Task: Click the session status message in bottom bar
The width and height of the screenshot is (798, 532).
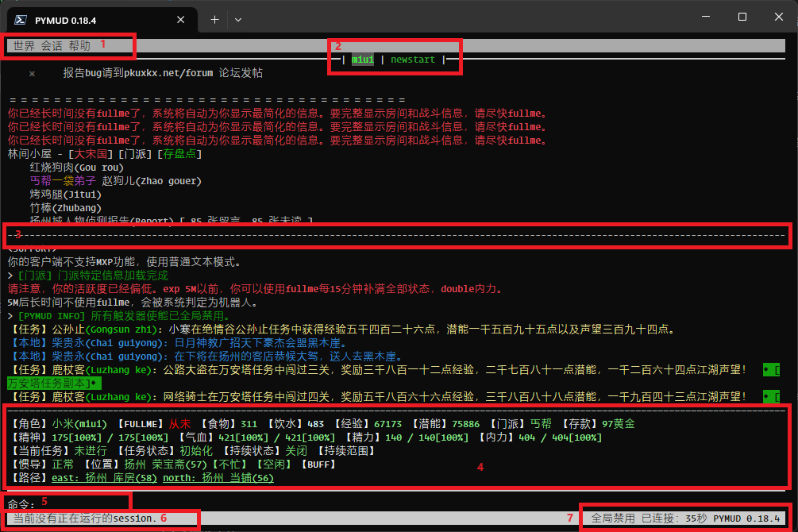Action: pos(83,519)
